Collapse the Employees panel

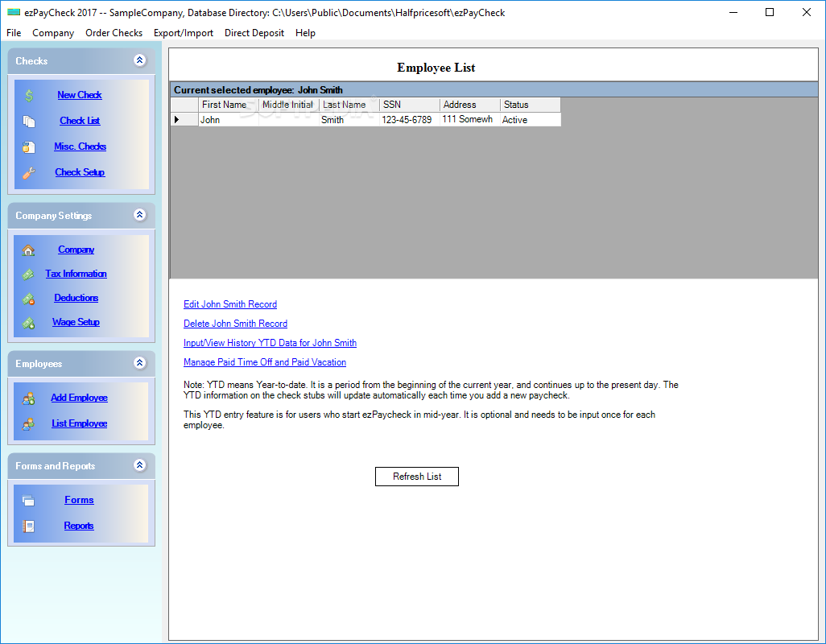(x=139, y=363)
